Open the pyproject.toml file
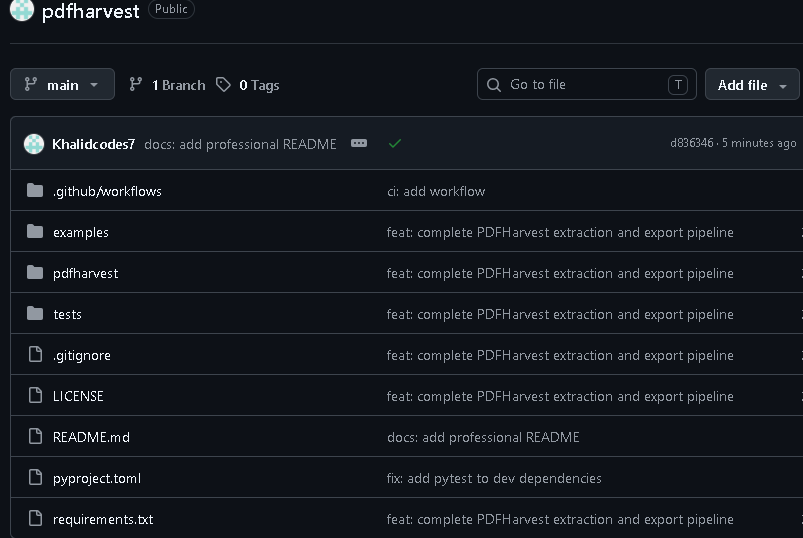The height and width of the screenshot is (538, 803). tap(97, 479)
